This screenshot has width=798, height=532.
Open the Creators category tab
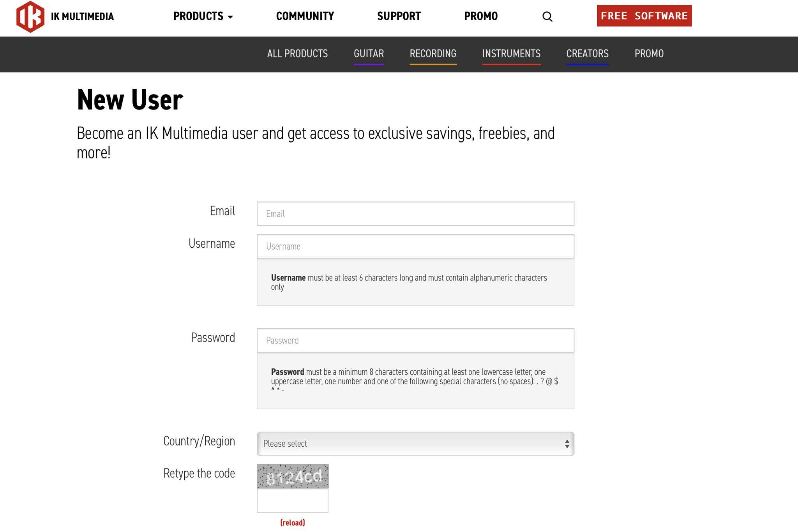tap(587, 54)
